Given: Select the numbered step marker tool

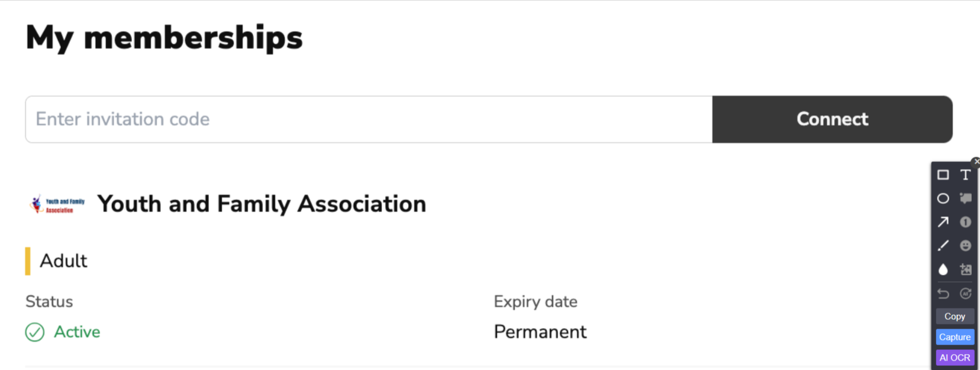Looking at the screenshot, I should pyautogui.click(x=965, y=222).
